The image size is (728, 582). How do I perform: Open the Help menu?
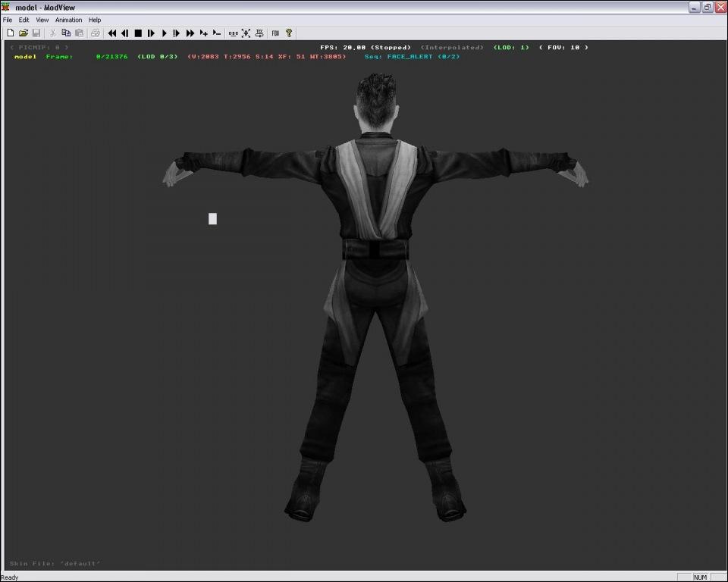[x=95, y=20]
